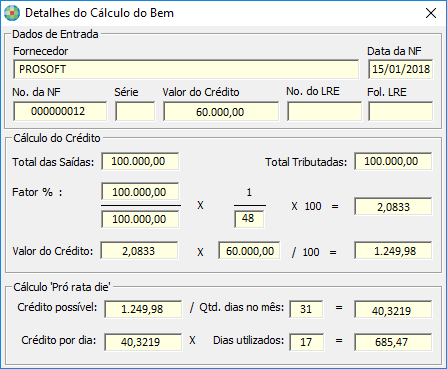Select the No. da NF field 000000012
Viewport: 447px width, 369px height.
click(60, 111)
